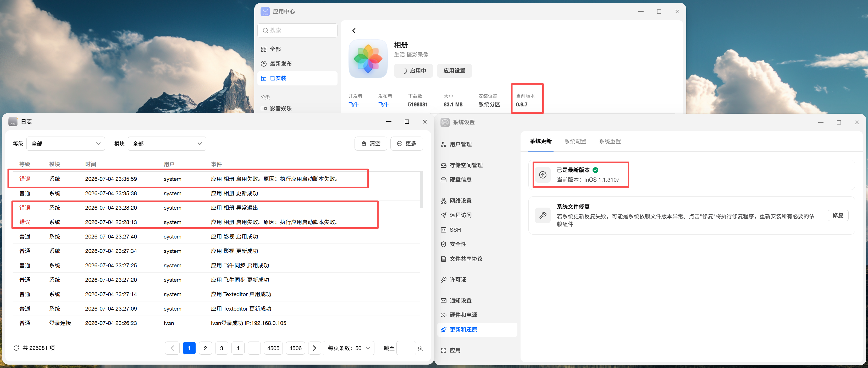Open 文件共享协议 settings

click(x=477, y=259)
